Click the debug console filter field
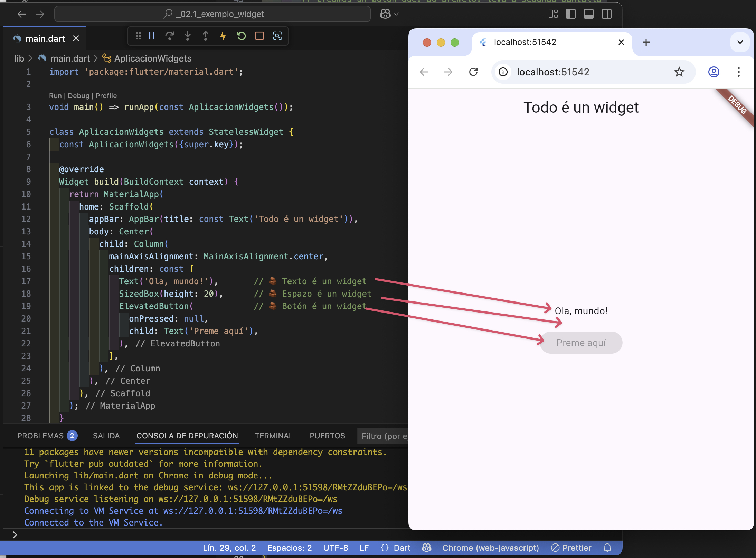The image size is (756, 558). click(x=384, y=436)
